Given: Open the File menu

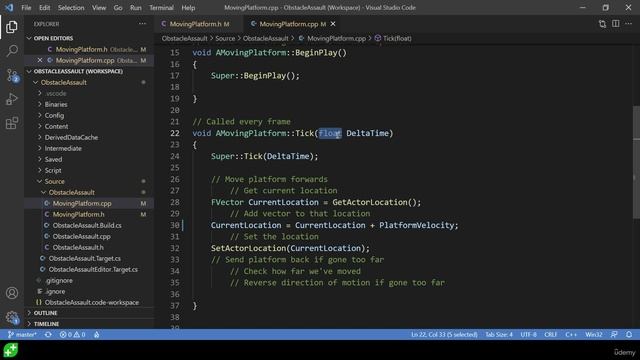Looking at the screenshot, I should point(26,8).
